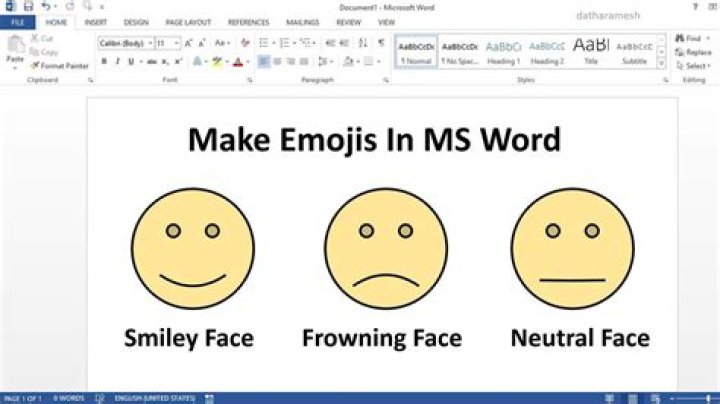Viewport: 720px width, 404px height.
Task: Pick the text highlight color
Action: [217, 62]
